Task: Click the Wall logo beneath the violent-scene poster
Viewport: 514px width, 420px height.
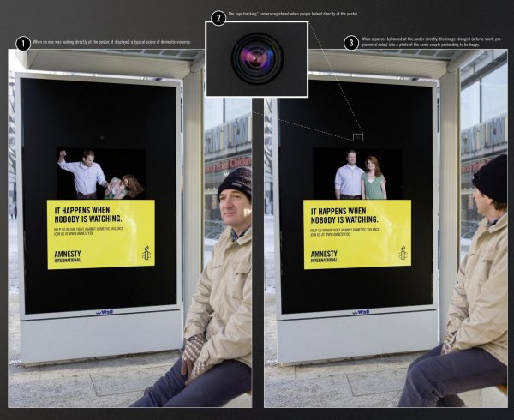Action: pyautogui.click(x=105, y=312)
